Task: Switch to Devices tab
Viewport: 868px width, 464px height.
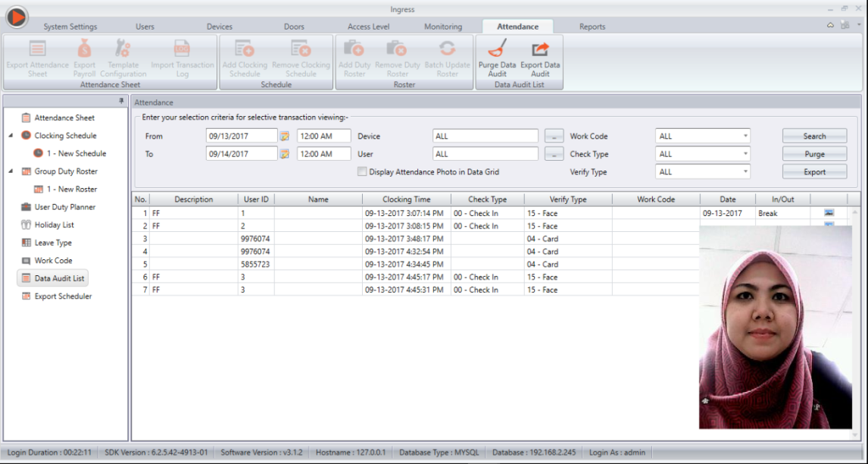Action: pos(219,27)
